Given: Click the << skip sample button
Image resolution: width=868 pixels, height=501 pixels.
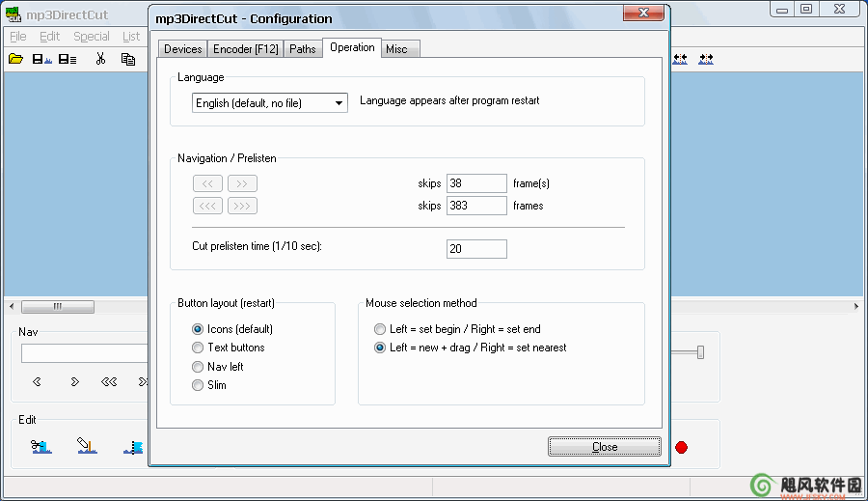Looking at the screenshot, I should [x=207, y=183].
